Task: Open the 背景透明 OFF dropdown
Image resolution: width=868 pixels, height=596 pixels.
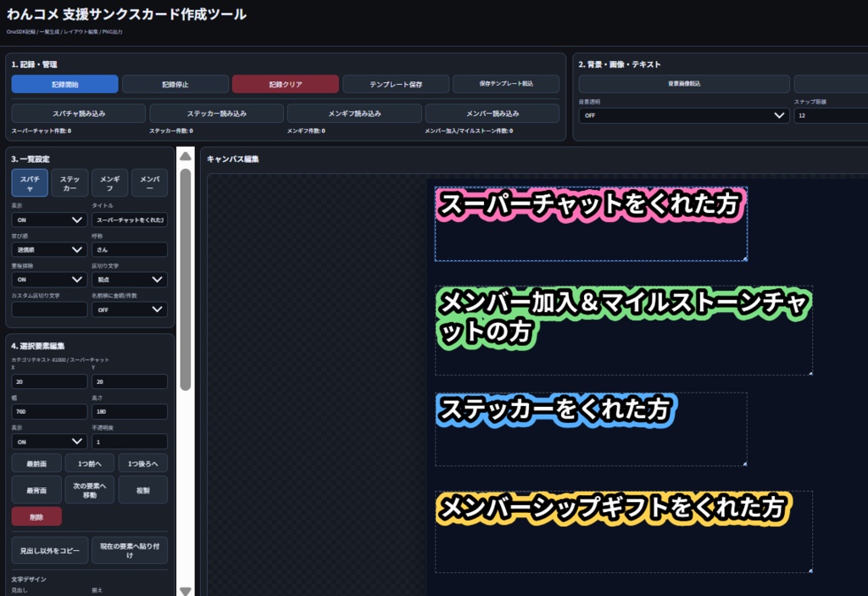Action: 684,115
